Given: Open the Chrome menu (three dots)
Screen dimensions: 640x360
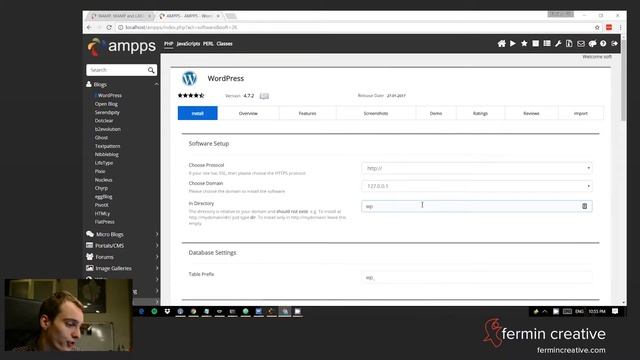Looking at the screenshot, I should tap(620, 27).
